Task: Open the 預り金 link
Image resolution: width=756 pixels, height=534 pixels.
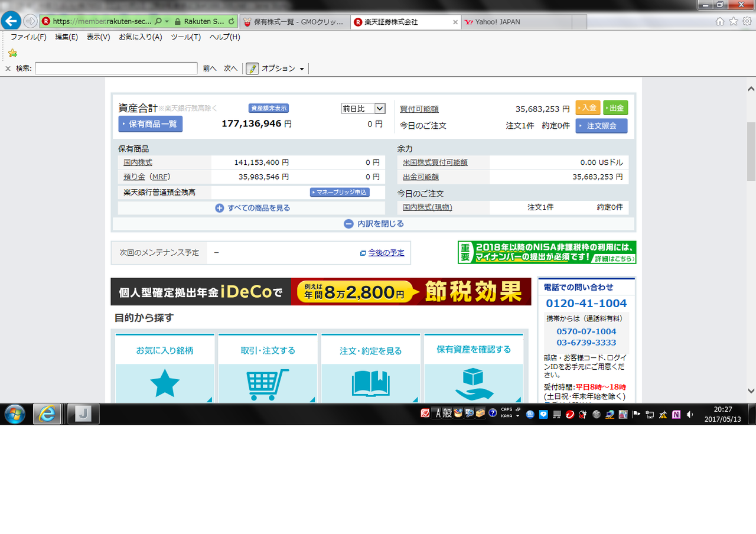Action: coord(134,177)
